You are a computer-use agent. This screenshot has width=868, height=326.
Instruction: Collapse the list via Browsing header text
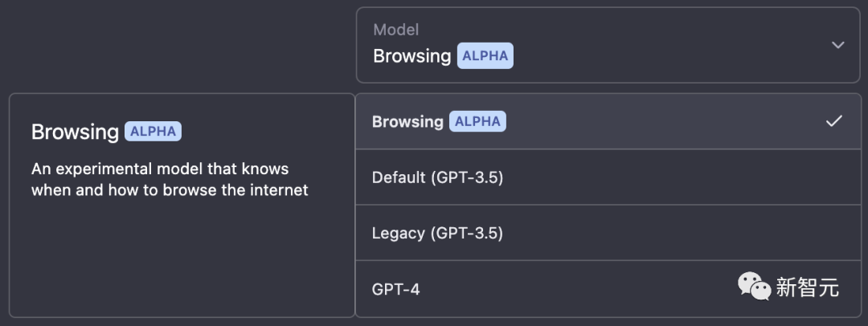click(x=411, y=56)
